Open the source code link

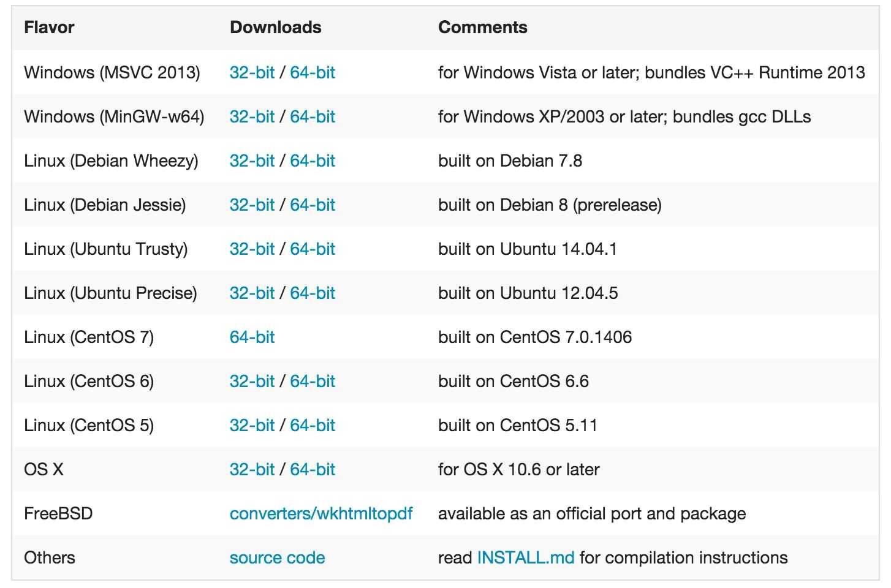click(x=277, y=557)
